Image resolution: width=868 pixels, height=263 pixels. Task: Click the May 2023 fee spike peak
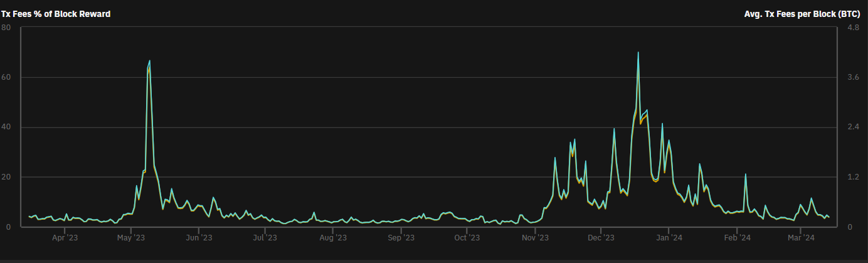coord(149,61)
